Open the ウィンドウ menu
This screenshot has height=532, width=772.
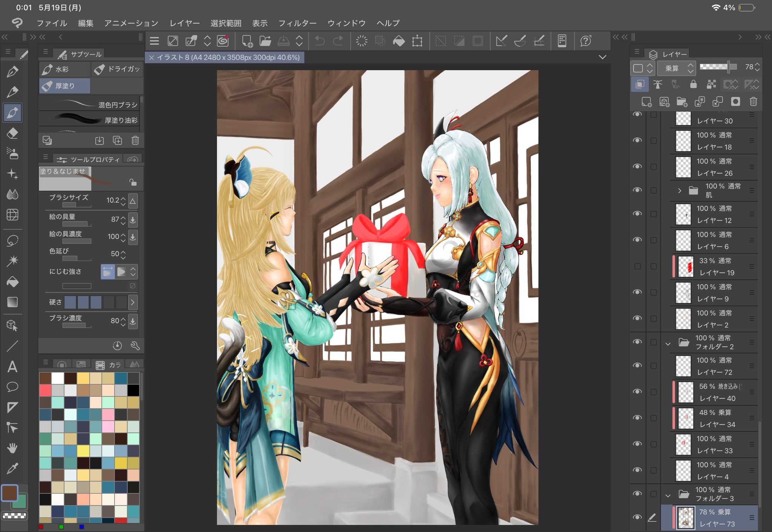(x=346, y=23)
